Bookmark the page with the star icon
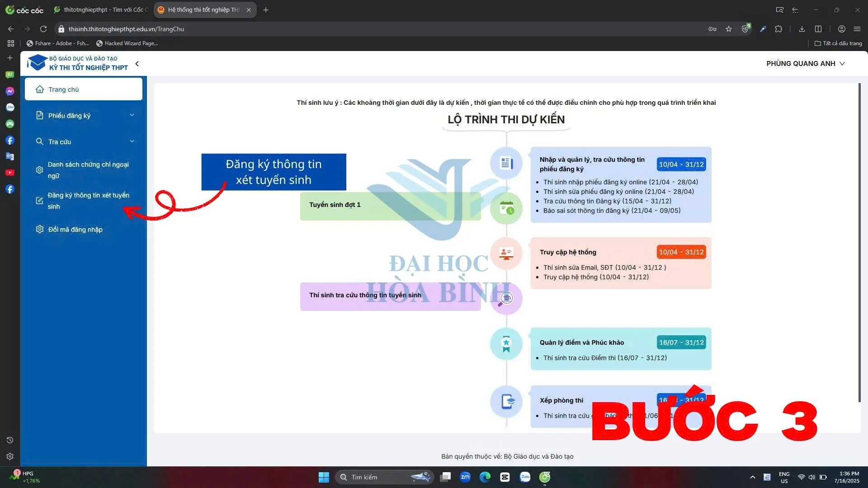Image resolution: width=868 pixels, height=488 pixels. click(x=729, y=29)
